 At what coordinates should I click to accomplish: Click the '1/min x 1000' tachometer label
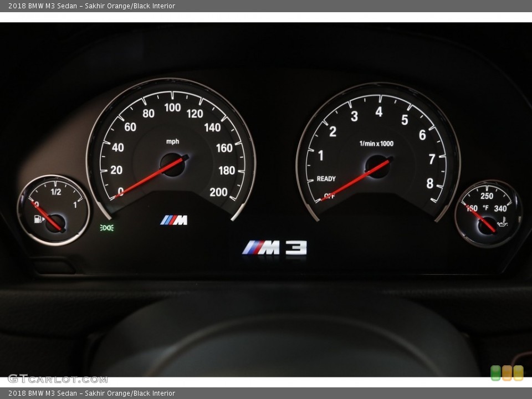tap(376, 144)
